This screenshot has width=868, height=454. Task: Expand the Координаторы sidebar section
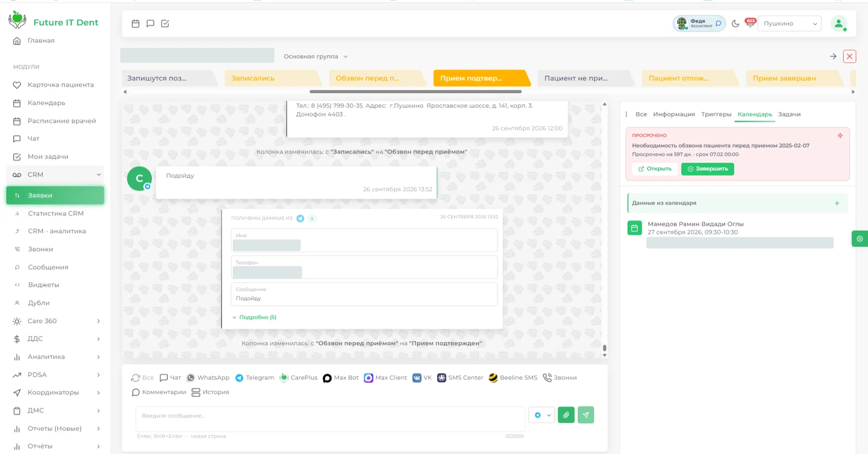[x=55, y=393]
